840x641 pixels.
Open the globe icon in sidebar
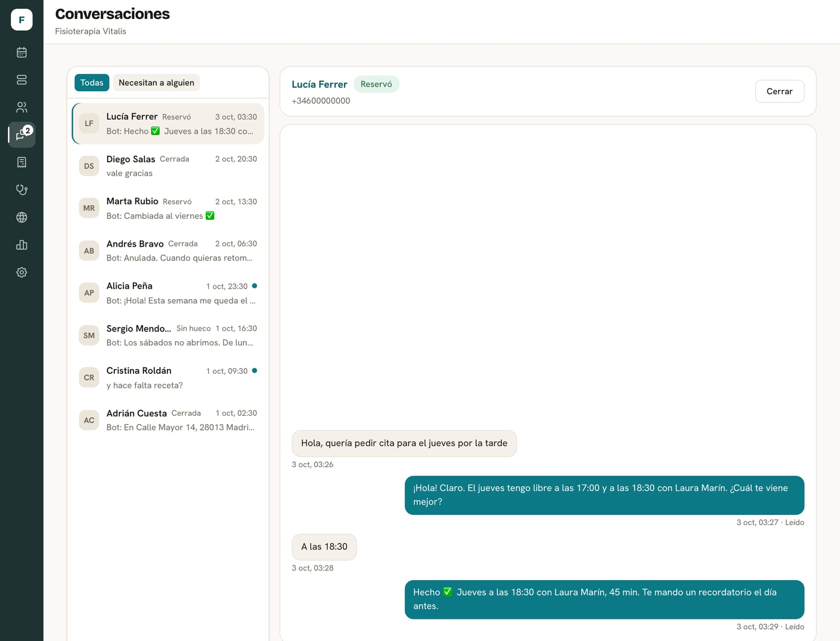[22, 217]
